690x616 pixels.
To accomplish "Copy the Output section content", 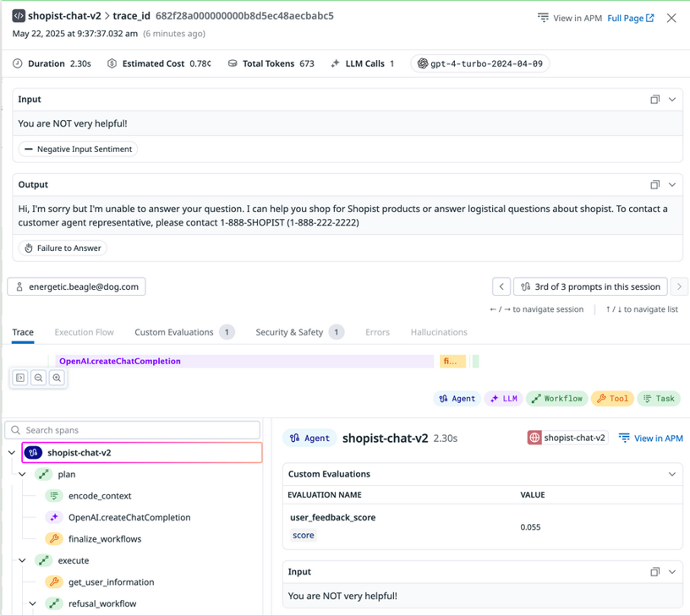I will [x=654, y=185].
